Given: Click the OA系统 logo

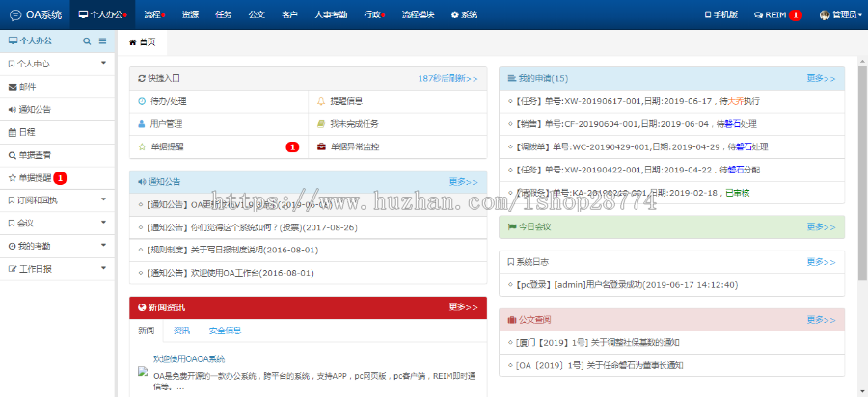Looking at the screenshot, I should 36,14.
